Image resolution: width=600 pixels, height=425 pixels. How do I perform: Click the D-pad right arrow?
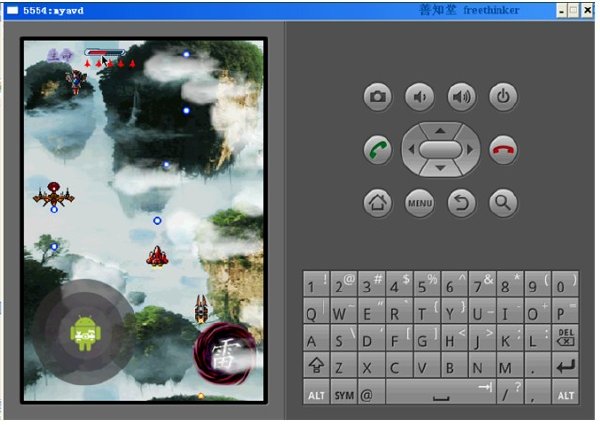(470, 150)
